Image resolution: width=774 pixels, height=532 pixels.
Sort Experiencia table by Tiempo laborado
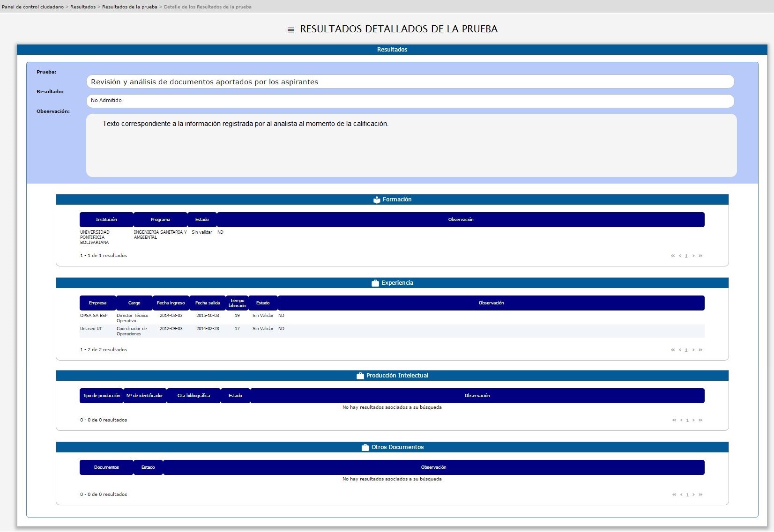(x=237, y=303)
